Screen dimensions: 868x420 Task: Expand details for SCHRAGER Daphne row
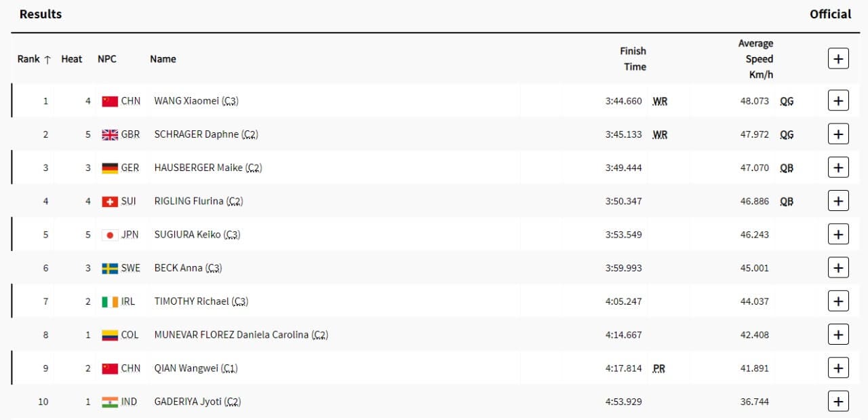pyautogui.click(x=838, y=134)
